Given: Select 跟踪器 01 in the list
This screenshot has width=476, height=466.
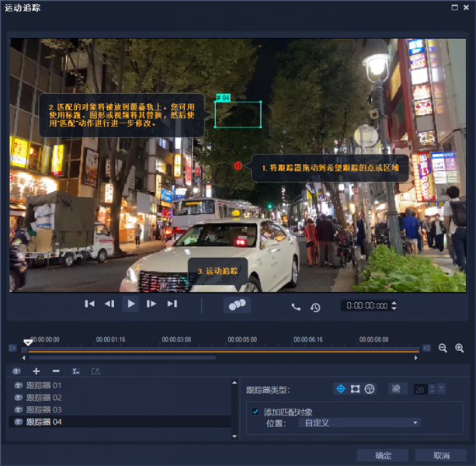Looking at the screenshot, I should [x=120, y=385].
